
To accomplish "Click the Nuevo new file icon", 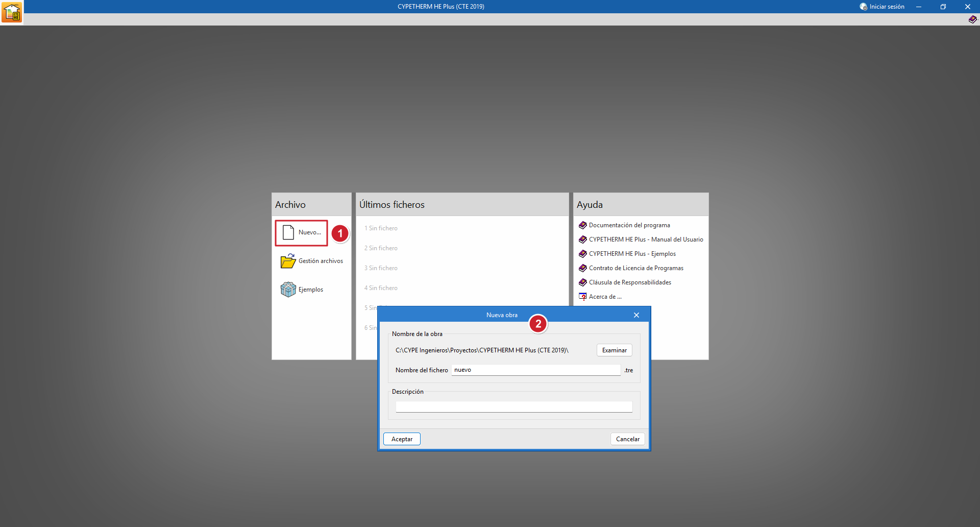I will pyautogui.click(x=288, y=232).
